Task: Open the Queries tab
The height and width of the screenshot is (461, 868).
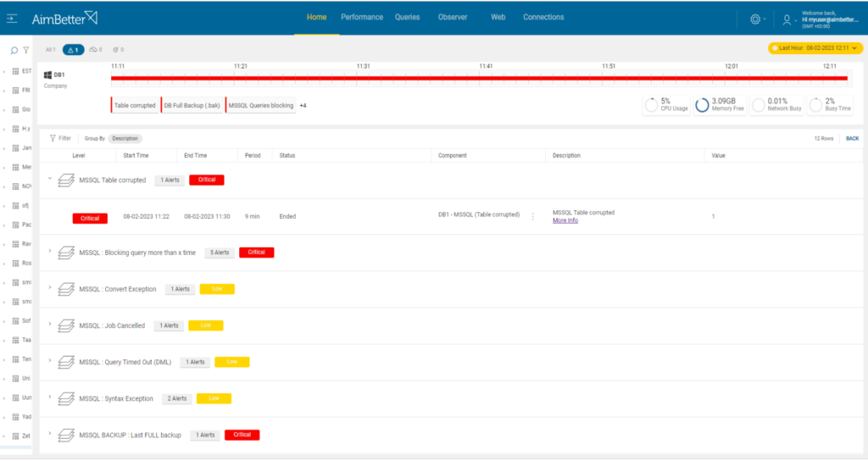Action: 408,17
